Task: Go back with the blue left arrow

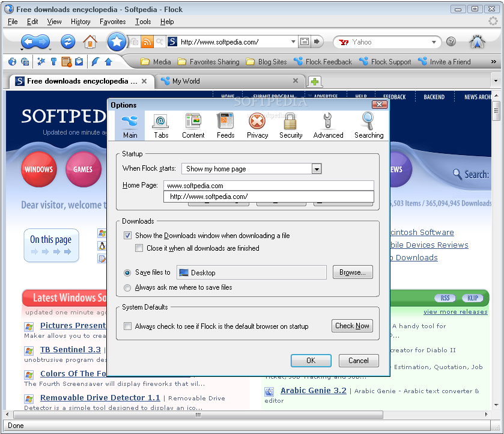Action: (x=28, y=41)
